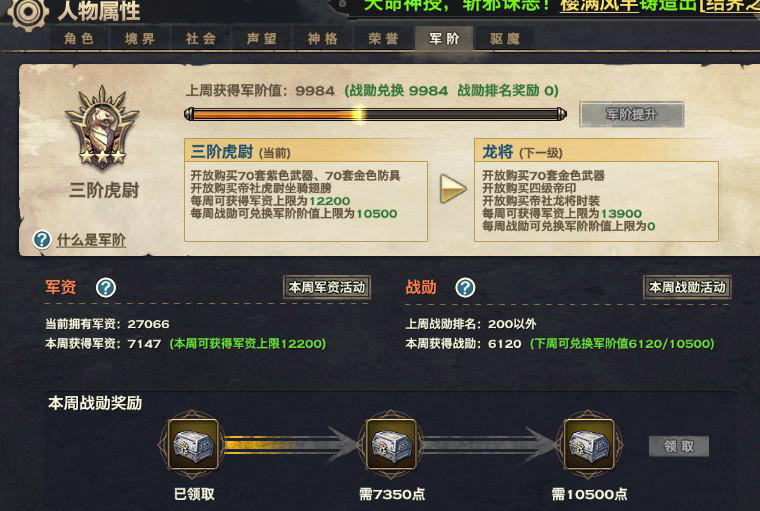760x511 pixels.
Task: Open the 社会 tab
Action: tap(201, 38)
